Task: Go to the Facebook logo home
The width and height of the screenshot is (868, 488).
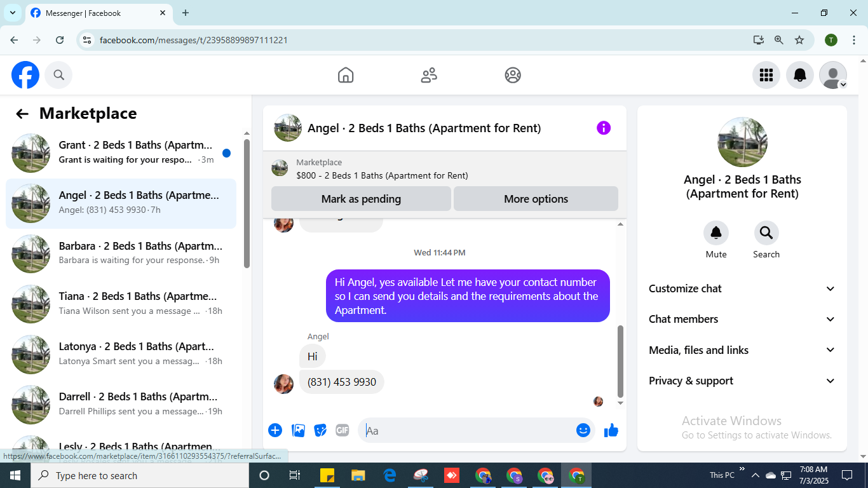Action: point(25,75)
